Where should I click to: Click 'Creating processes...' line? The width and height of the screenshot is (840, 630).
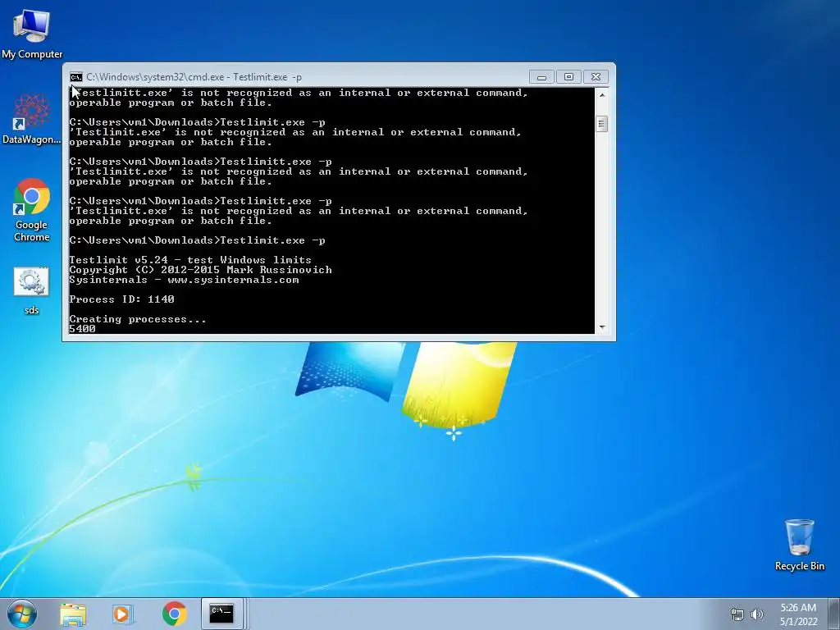tap(138, 319)
